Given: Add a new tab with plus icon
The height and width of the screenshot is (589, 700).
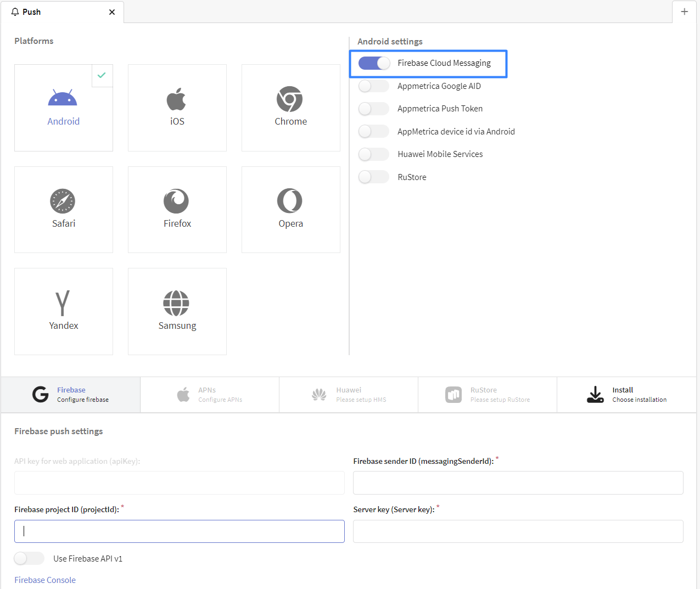Looking at the screenshot, I should (x=684, y=12).
